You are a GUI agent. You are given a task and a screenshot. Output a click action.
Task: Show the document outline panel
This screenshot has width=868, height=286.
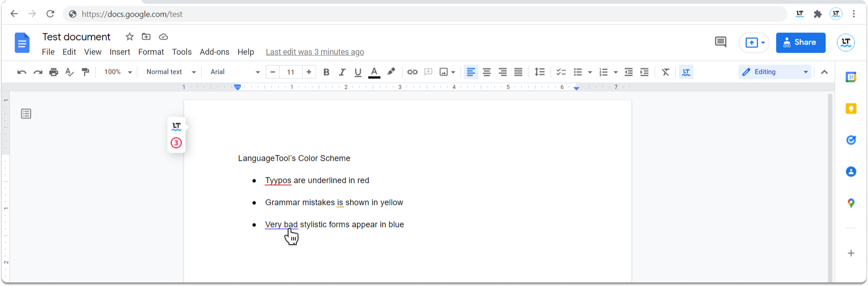[x=26, y=114]
